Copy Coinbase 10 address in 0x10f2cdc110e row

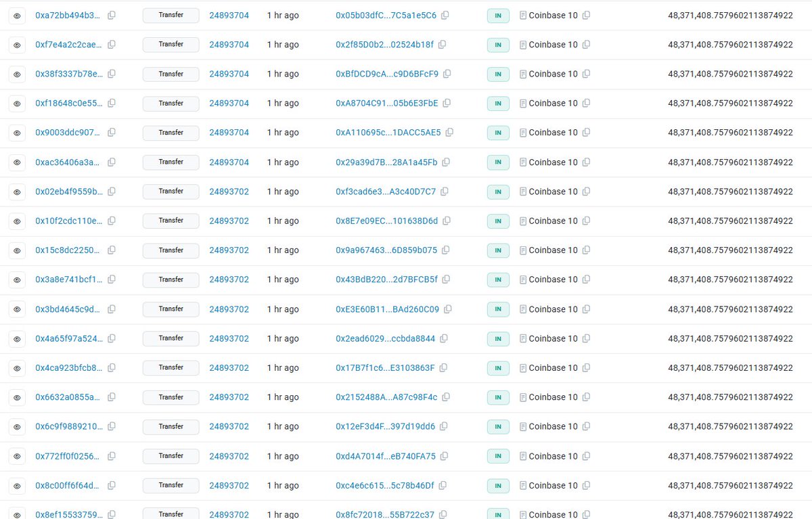[586, 221]
